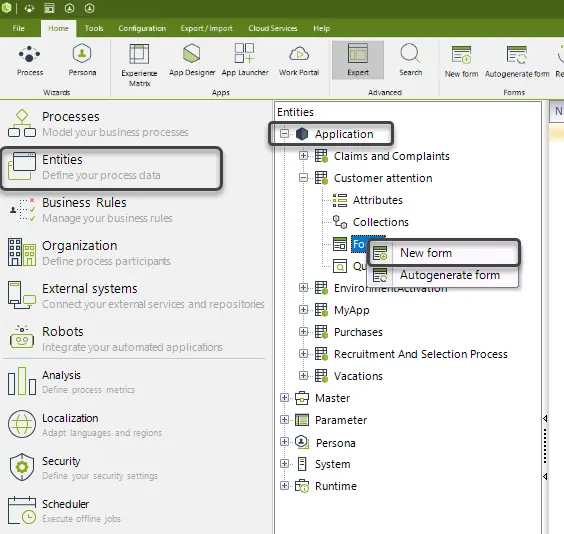Open the Organization module
Screen dimensions: 564x534
pos(89,253)
